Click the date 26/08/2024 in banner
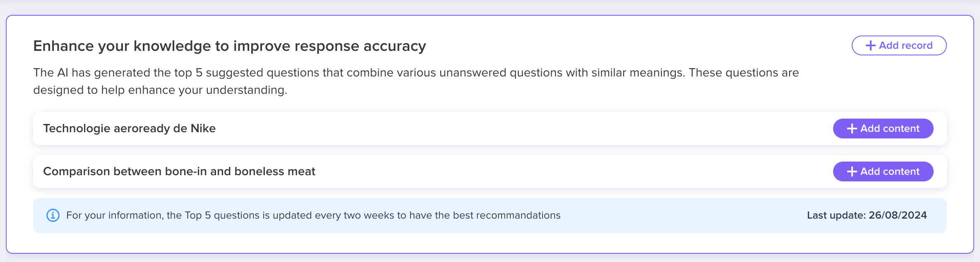The image size is (980, 262). point(898,215)
